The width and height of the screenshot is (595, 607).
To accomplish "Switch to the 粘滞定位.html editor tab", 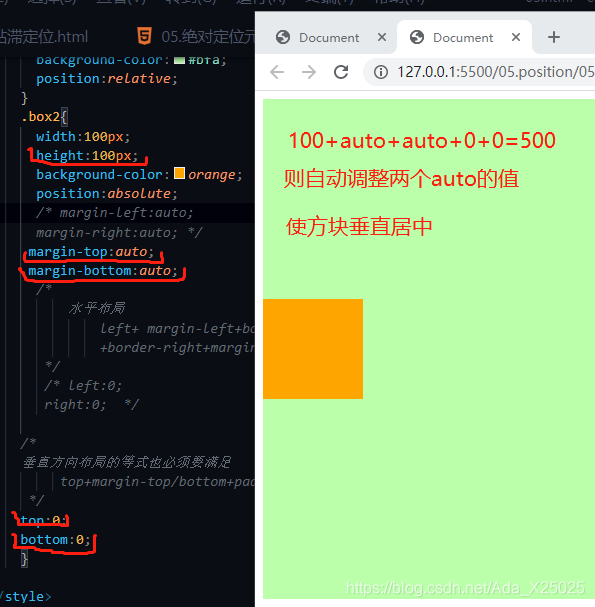I will pos(44,37).
